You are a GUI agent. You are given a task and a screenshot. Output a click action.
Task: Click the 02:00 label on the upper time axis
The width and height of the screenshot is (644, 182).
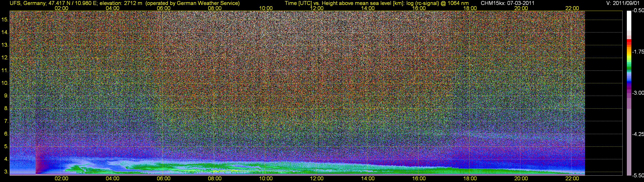(x=61, y=8)
